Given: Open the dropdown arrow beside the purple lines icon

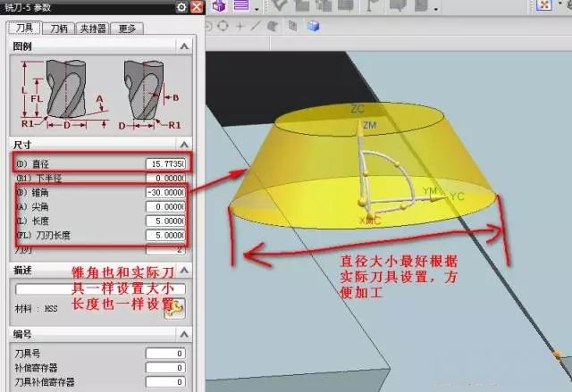Looking at the screenshot, I should pyautogui.click(x=257, y=9).
